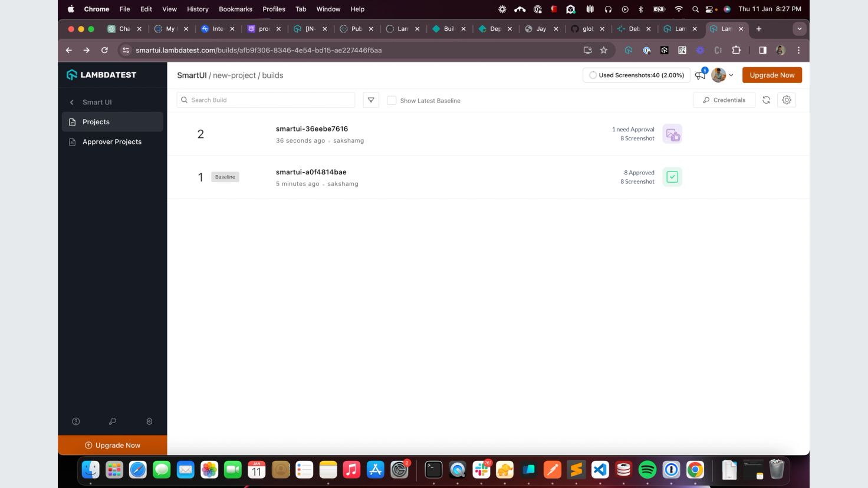Open the build filter funnel icon
This screenshot has height=488, width=868.
click(x=371, y=100)
